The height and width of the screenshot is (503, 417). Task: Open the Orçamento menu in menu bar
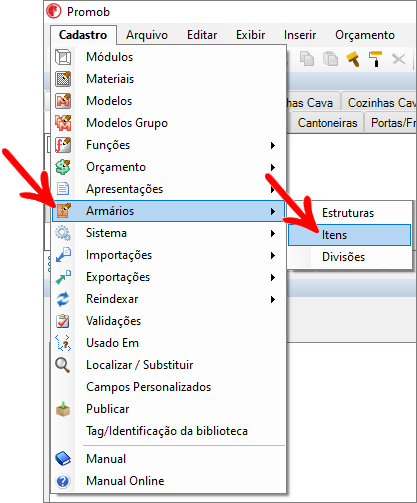[x=365, y=35]
